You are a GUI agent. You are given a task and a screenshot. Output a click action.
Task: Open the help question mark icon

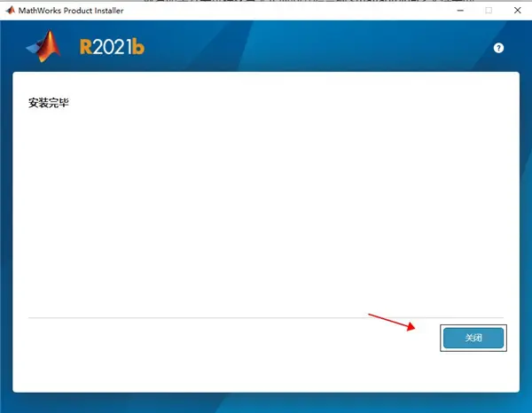(498, 48)
